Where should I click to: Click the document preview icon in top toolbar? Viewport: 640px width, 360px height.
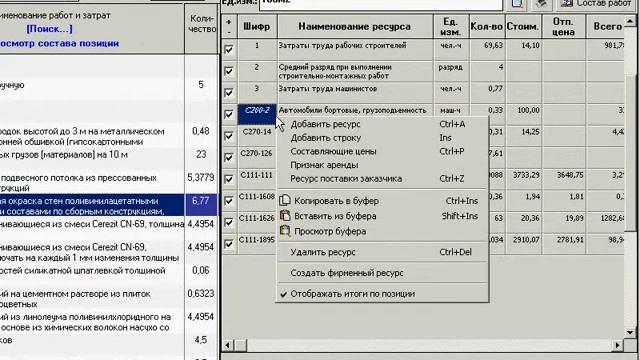coord(517,3)
